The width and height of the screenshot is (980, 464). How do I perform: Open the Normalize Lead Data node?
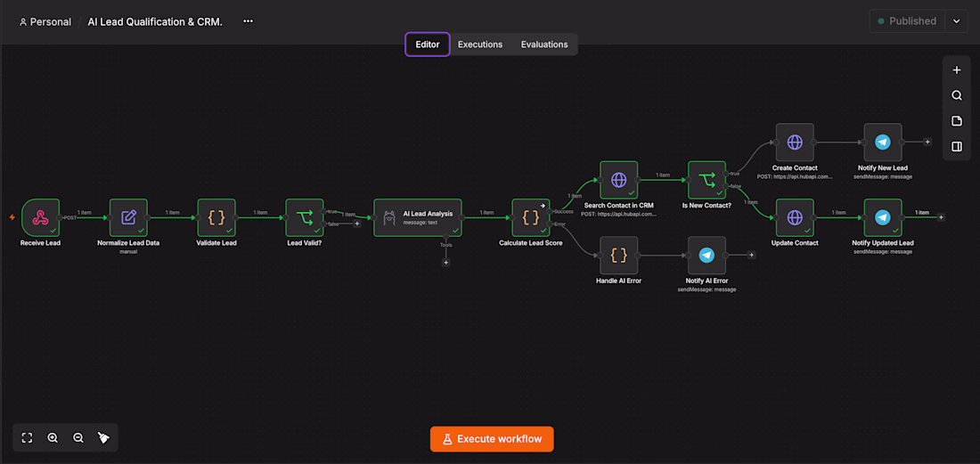(129, 218)
